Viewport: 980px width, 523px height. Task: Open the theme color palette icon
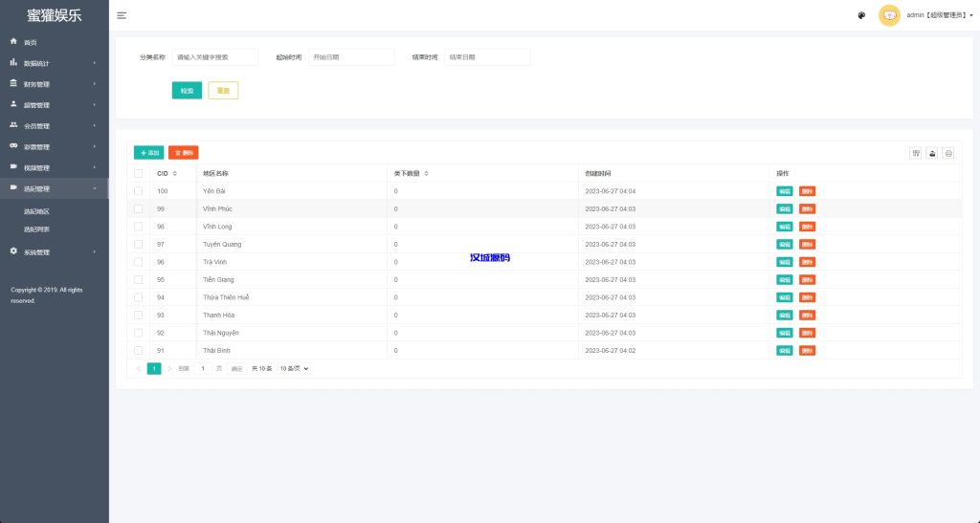861,15
